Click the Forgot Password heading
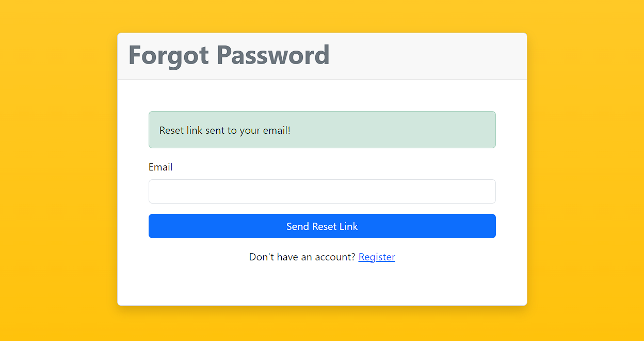644x341 pixels. click(x=229, y=55)
